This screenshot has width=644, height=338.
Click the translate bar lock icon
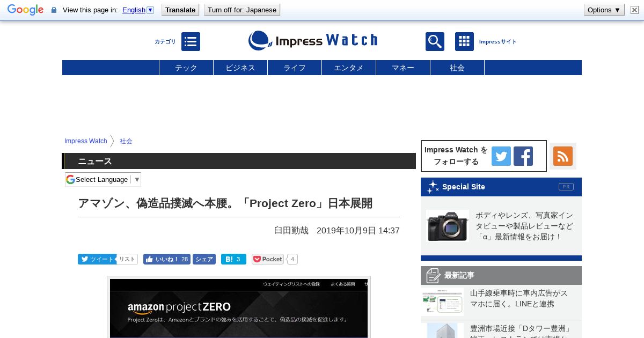[x=54, y=10]
